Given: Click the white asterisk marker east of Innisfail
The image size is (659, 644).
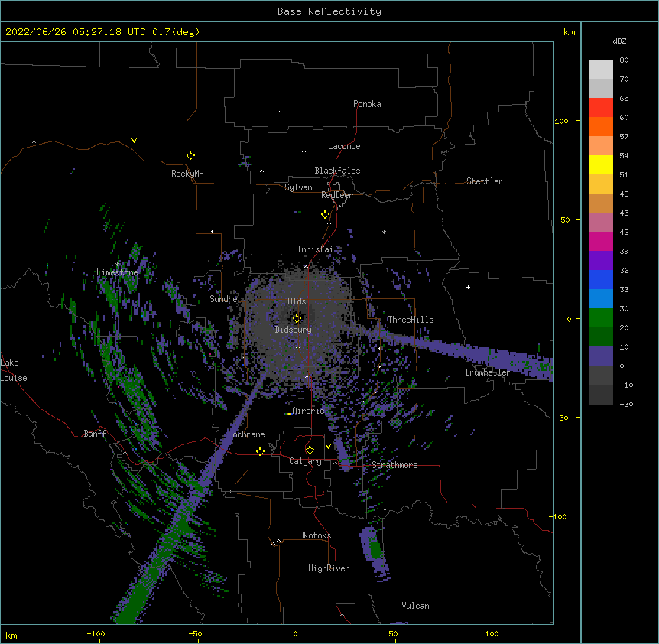Looking at the screenshot, I should click(x=384, y=232).
